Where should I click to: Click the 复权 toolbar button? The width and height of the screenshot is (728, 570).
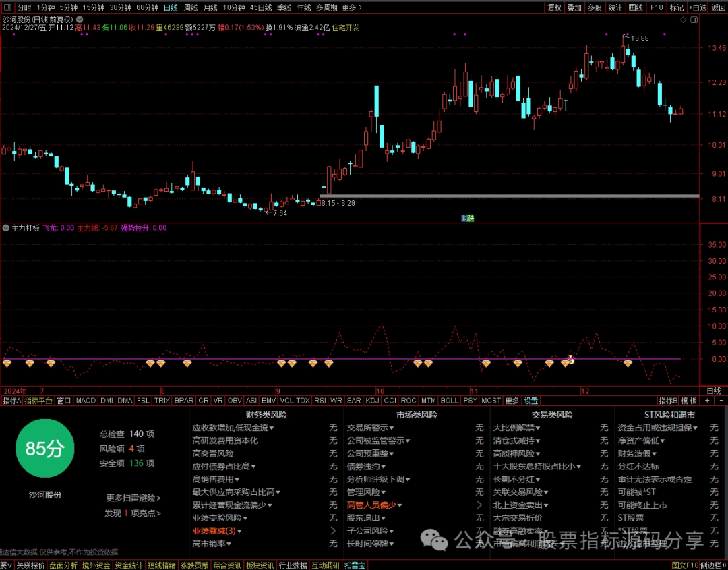coord(554,8)
